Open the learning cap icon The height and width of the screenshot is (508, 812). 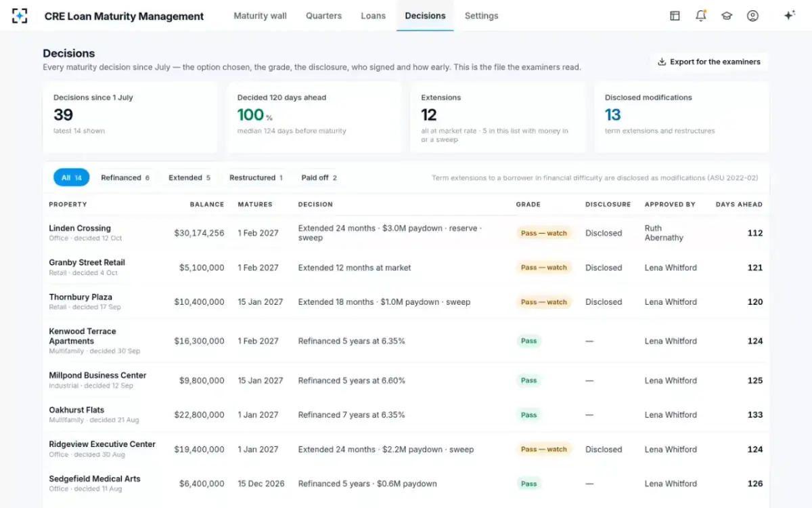point(727,16)
